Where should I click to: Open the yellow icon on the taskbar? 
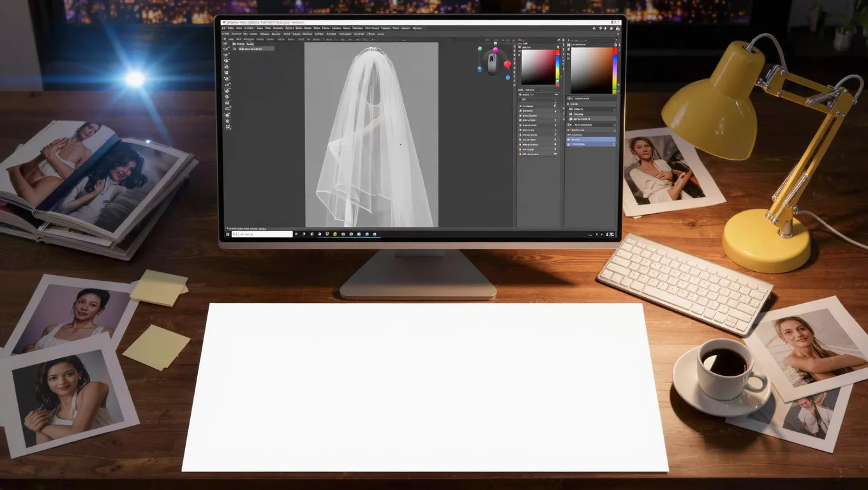335,234
